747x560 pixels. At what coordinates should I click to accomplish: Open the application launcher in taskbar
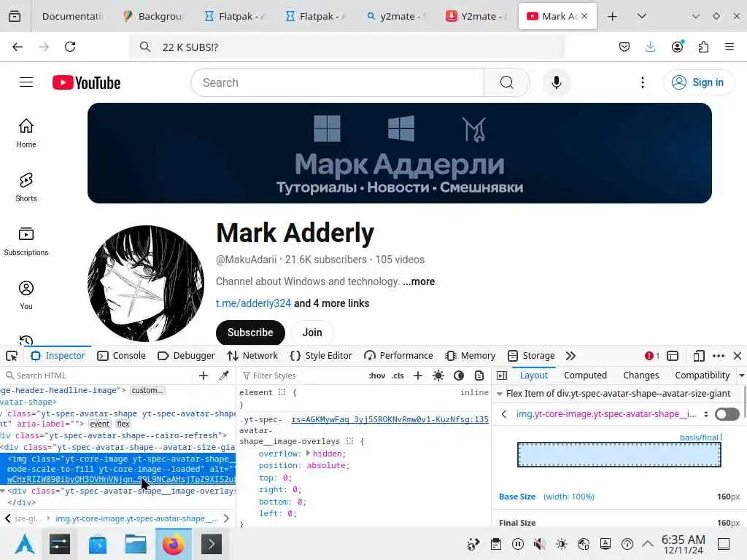(x=25, y=544)
